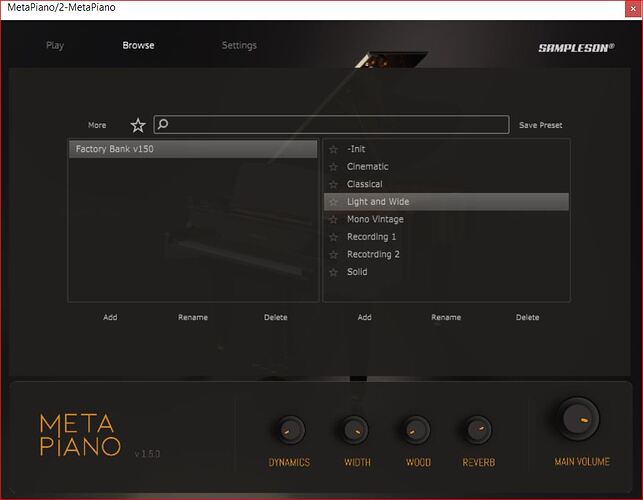
Task: Add a new bank with Add
Action: click(x=110, y=317)
